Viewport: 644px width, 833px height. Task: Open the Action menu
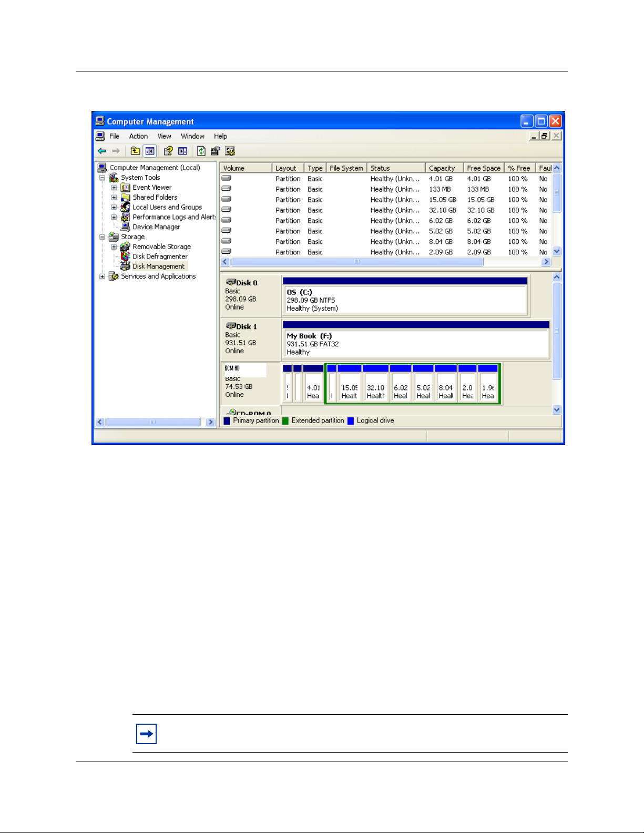coord(138,136)
